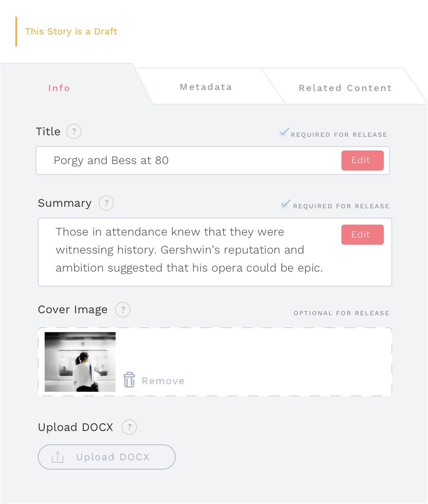Image resolution: width=428 pixels, height=504 pixels.
Task: Open the Metadata tab
Action: 206,87
